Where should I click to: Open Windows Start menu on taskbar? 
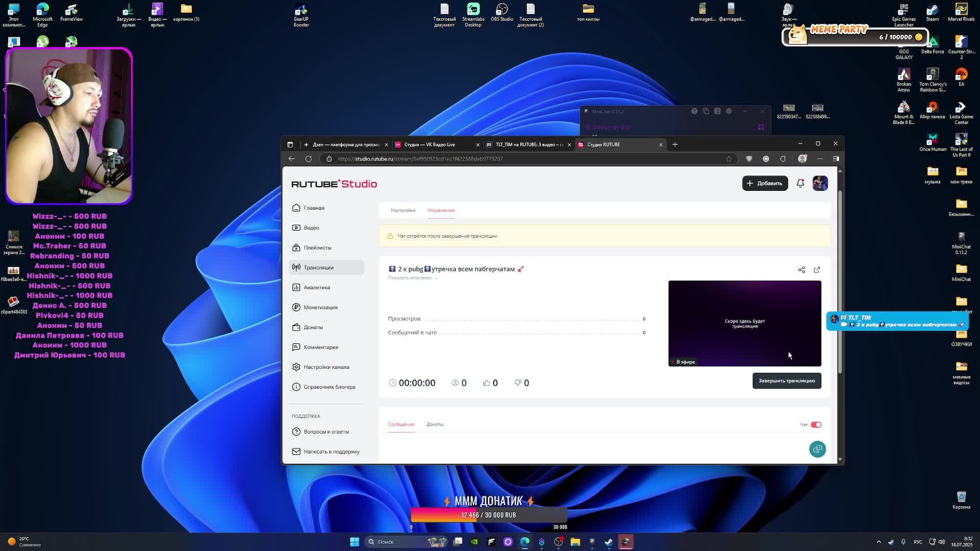click(354, 542)
